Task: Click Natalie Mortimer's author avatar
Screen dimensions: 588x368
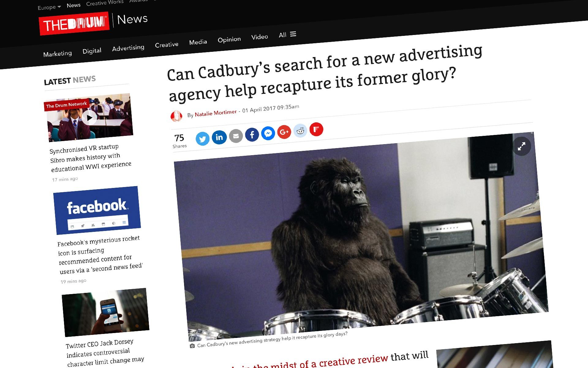Action: point(176,116)
